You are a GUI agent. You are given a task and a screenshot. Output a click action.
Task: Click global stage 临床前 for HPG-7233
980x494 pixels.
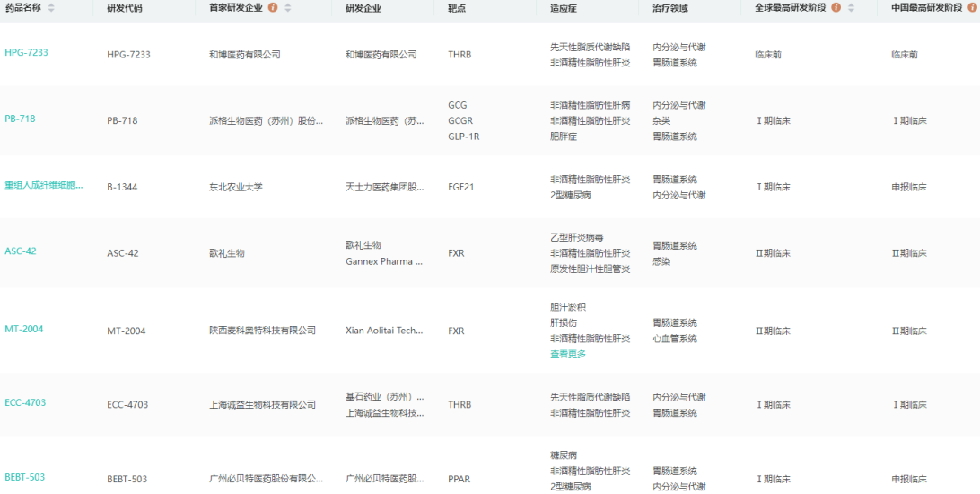(768, 55)
